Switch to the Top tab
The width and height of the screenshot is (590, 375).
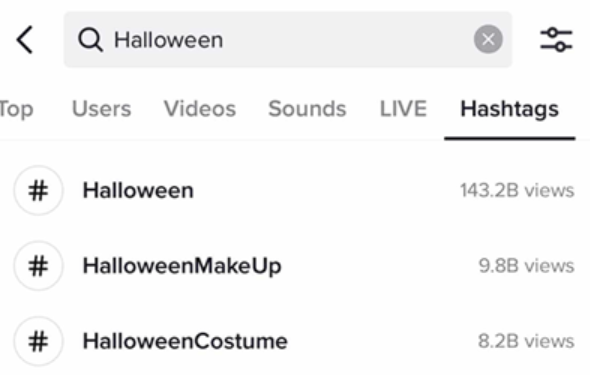point(16,109)
